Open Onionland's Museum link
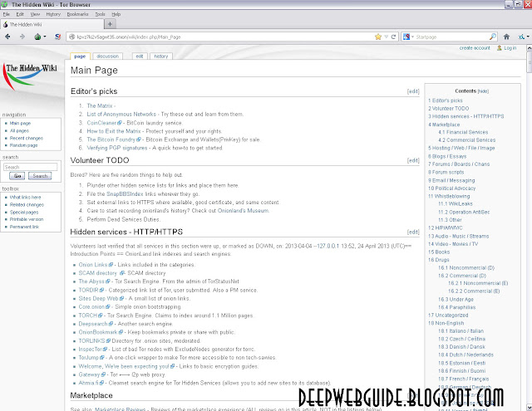The height and width of the screenshot is (411, 532). [244, 210]
